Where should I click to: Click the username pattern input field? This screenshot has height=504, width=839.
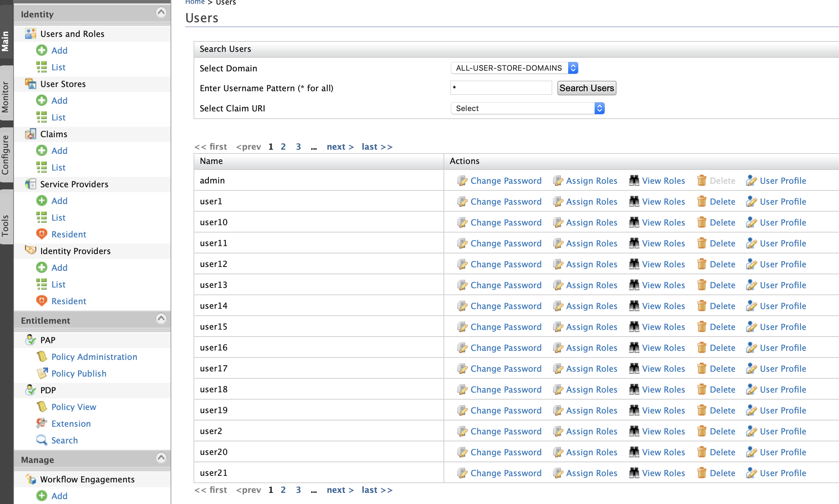pyautogui.click(x=501, y=88)
